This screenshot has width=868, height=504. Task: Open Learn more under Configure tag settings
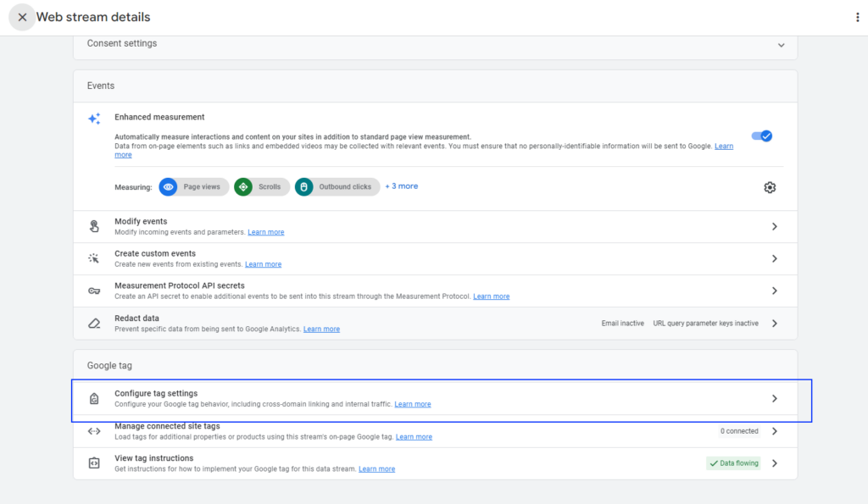[x=413, y=403]
